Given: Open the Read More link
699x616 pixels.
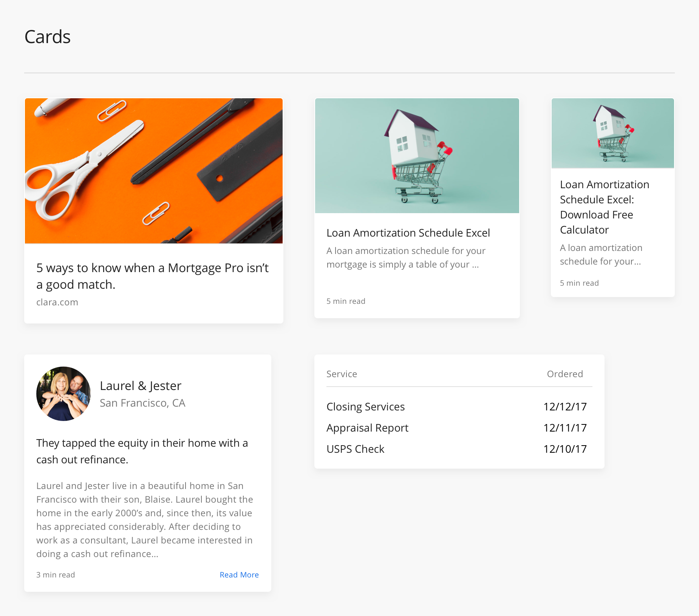Looking at the screenshot, I should 239,575.
